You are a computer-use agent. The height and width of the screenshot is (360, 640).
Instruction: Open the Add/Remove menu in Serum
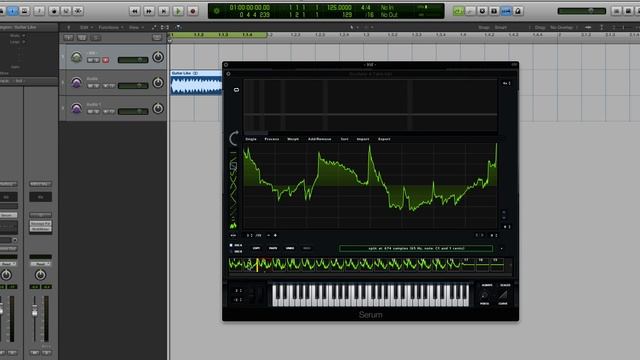[x=320, y=139]
